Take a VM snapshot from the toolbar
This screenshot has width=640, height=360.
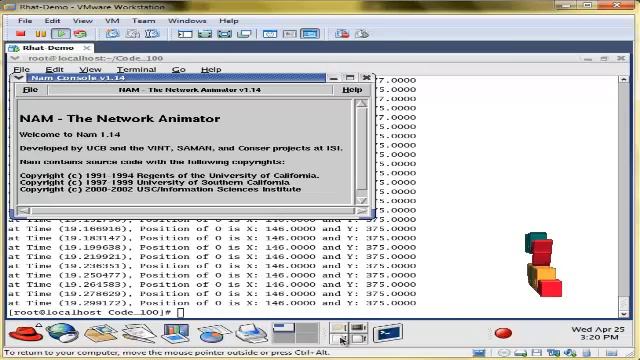(x=112, y=34)
